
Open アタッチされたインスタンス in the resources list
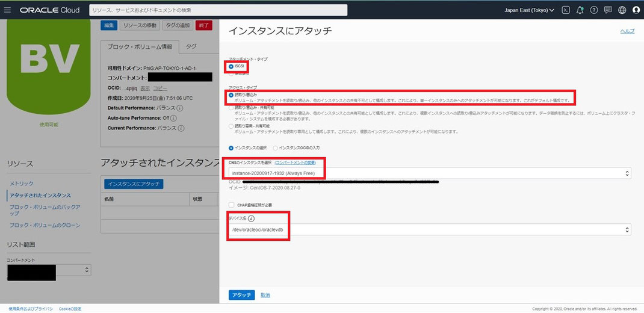click(40, 196)
